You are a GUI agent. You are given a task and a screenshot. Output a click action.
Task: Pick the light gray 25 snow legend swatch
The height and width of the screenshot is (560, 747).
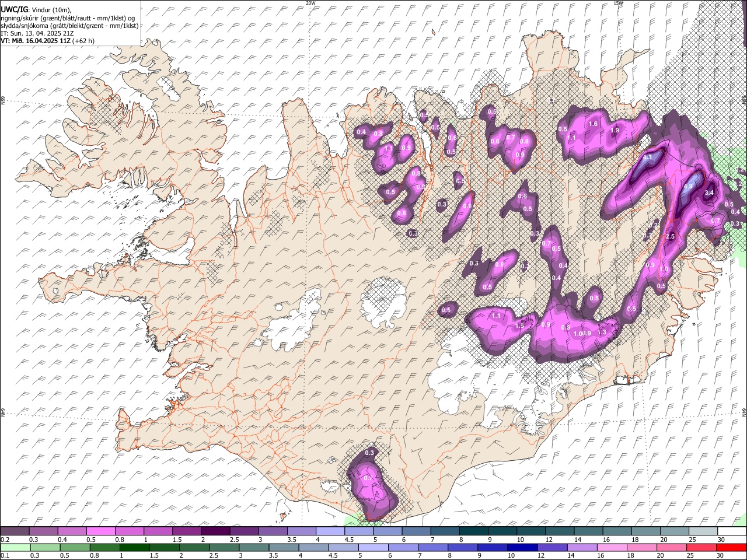point(704,531)
